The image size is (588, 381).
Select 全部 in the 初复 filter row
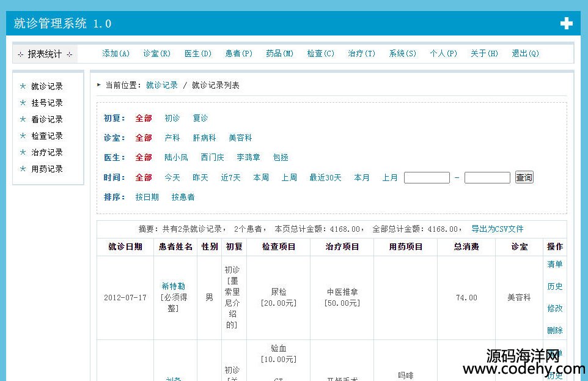click(x=144, y=118)
